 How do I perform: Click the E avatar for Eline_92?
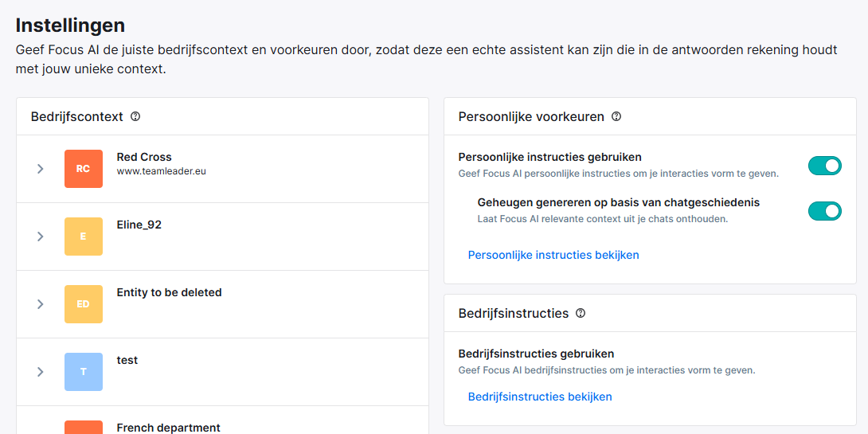(x=84, y=237)
